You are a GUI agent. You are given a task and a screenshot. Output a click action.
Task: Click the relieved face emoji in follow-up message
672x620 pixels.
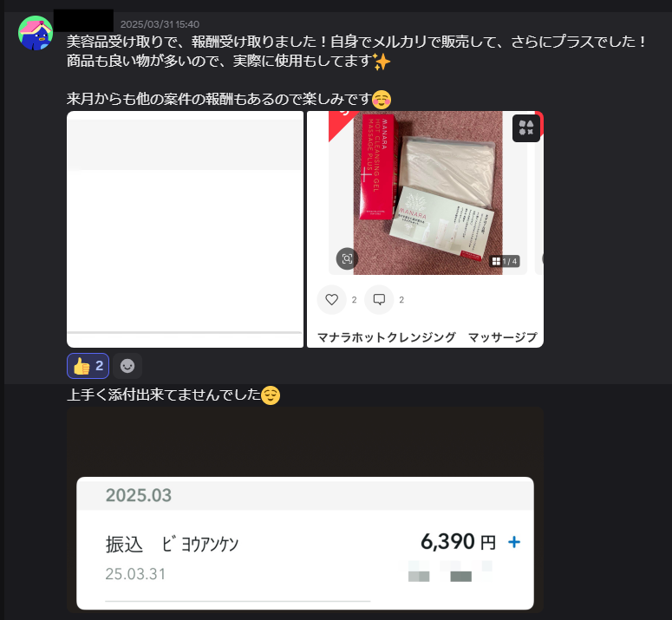click(x=271, y=395)
